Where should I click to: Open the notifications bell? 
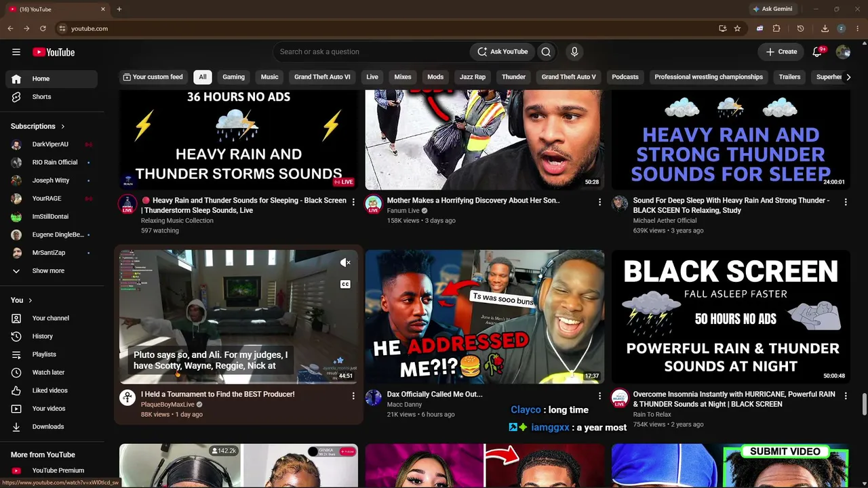(818, 52)
